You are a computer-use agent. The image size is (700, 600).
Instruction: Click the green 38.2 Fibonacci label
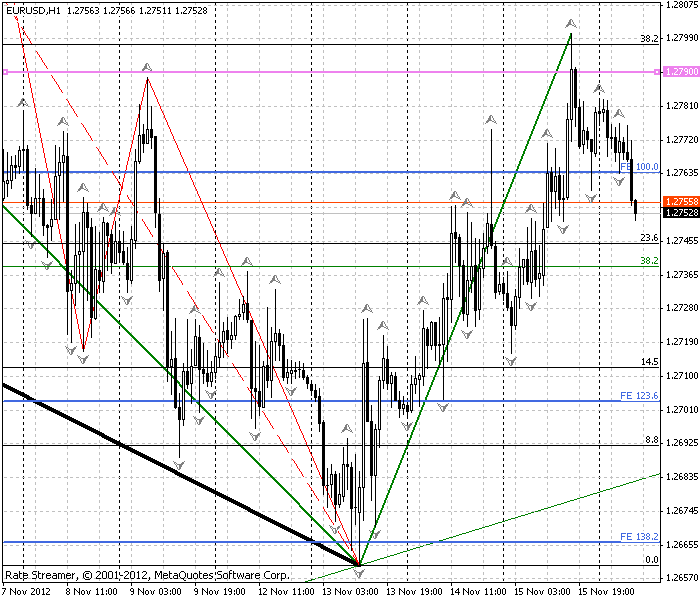pos(649,260)
